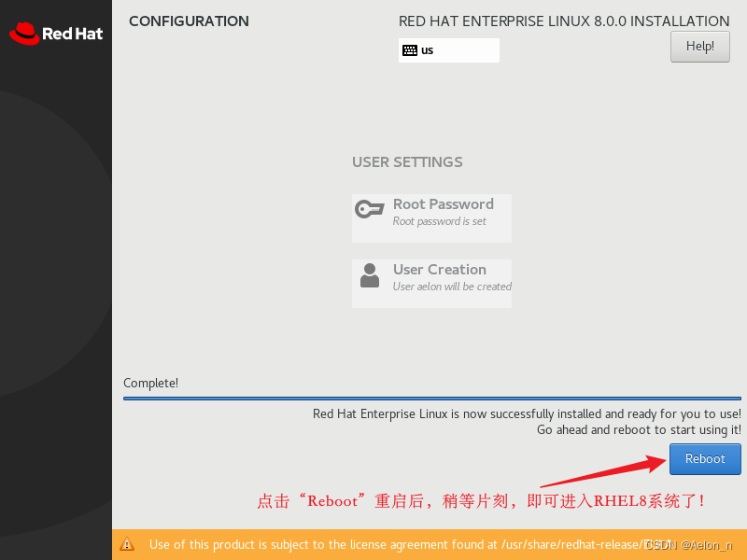Viewport: 747px width, 560px height.
Task: Click the red Chinese Reboot instruction text
Action: tap(481, 501)
